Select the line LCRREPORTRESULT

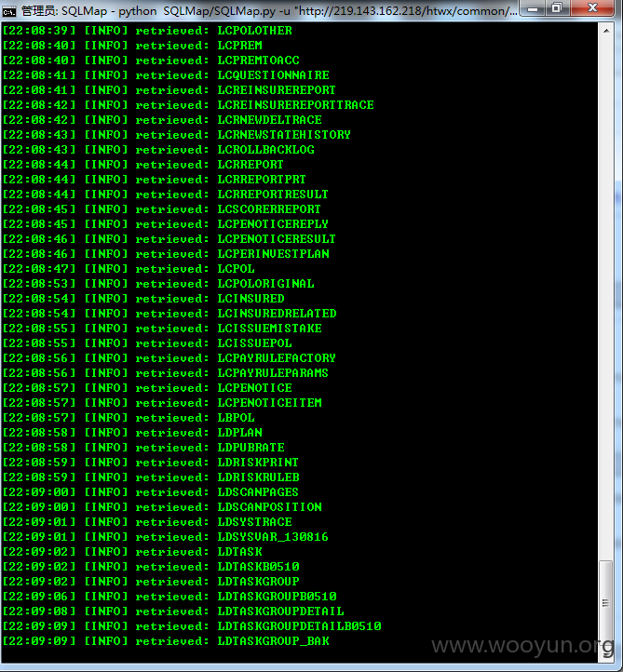[x=166, y=195]
